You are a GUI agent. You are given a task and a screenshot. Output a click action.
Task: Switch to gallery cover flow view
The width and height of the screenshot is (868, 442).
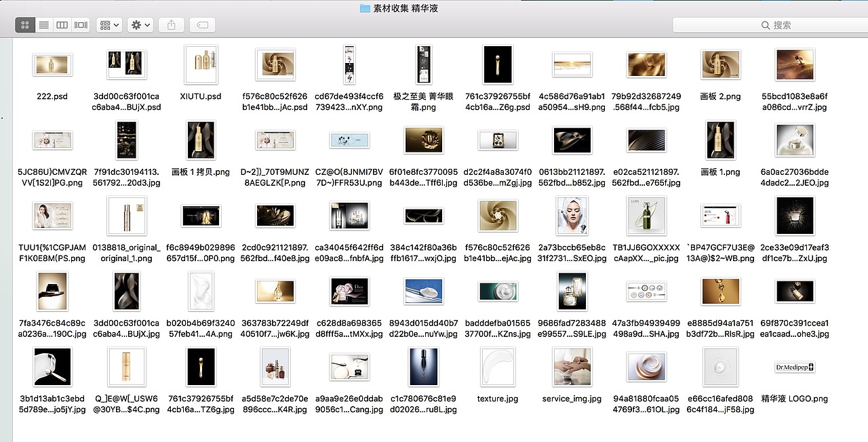click(x=81, y=24)
